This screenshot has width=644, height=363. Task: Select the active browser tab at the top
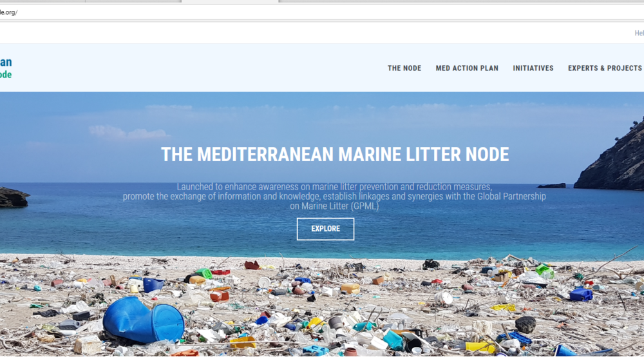tap(230, 1)
